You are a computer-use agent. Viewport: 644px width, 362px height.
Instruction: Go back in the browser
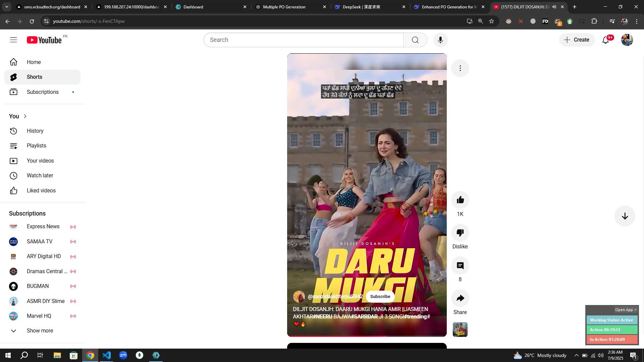[7, 21]
